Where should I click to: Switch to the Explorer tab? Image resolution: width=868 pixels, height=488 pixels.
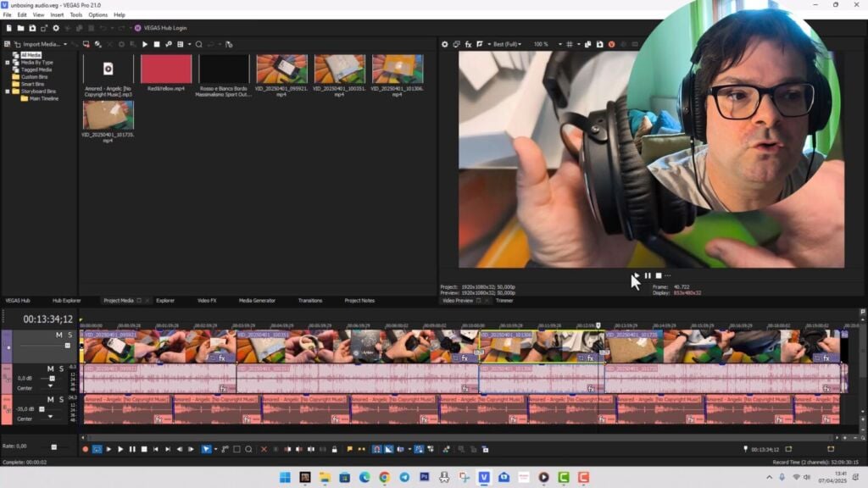pyautogui.click(x=165, y=301)
